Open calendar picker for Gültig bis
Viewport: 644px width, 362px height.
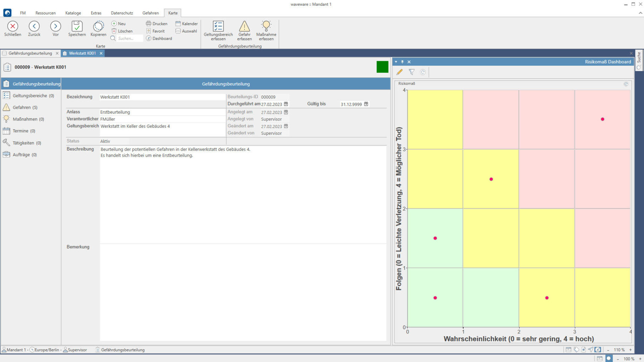click(x=366, y=104)
